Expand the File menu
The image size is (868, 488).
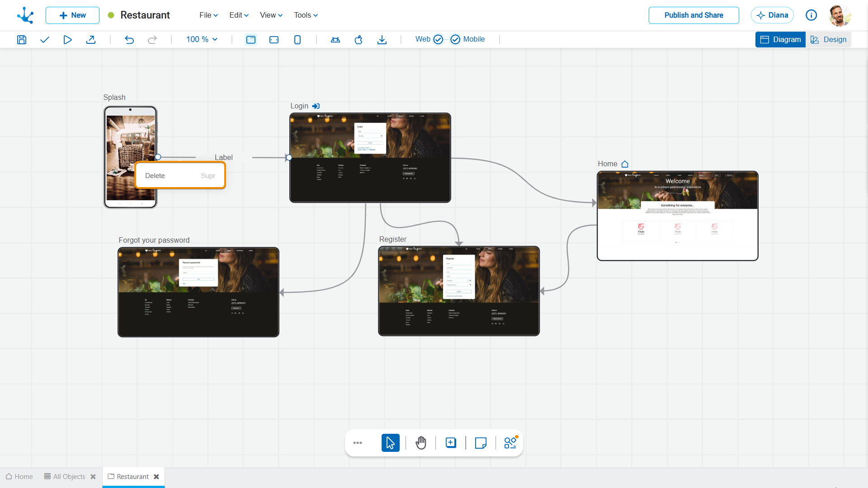point(209,15)
